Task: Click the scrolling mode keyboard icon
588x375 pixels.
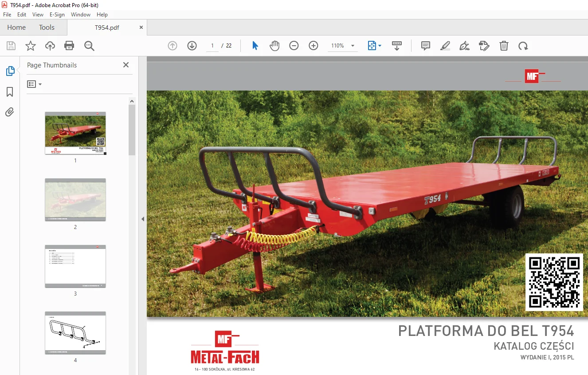Action: 397,46
